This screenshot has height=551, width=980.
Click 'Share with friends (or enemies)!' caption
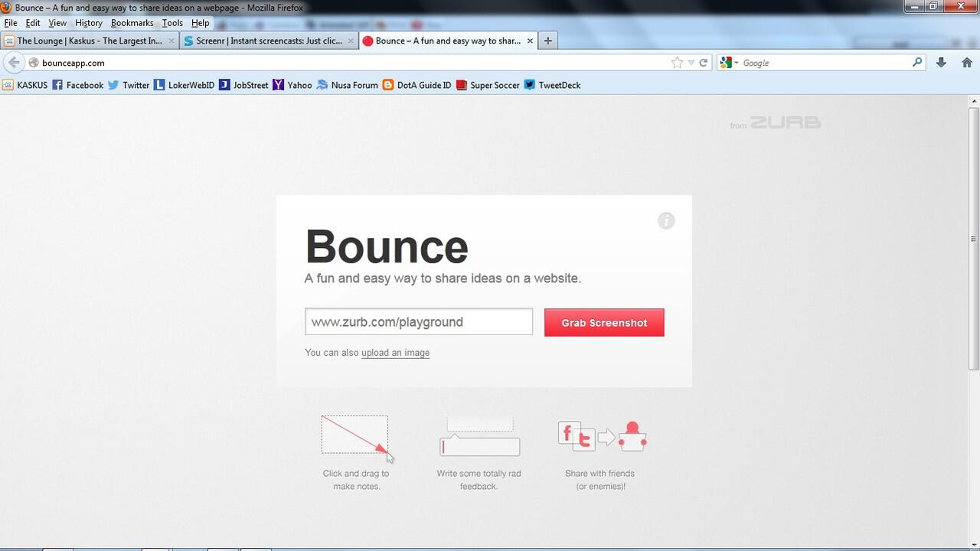[600, 480]
